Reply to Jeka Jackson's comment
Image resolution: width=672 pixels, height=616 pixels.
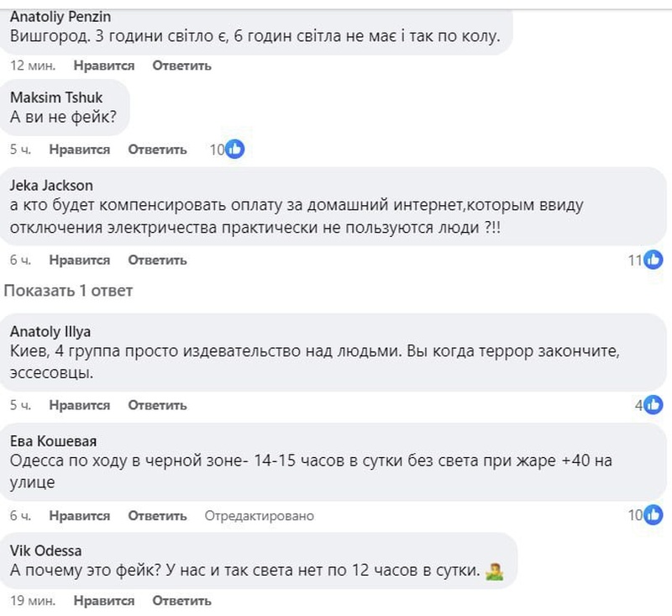point(157,261)
